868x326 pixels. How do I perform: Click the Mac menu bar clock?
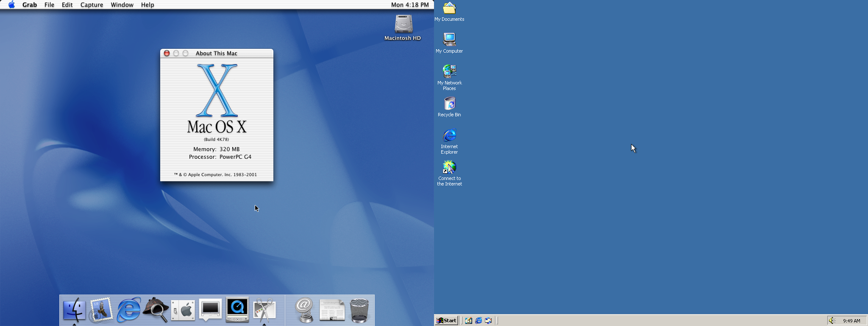pos(410,5)
